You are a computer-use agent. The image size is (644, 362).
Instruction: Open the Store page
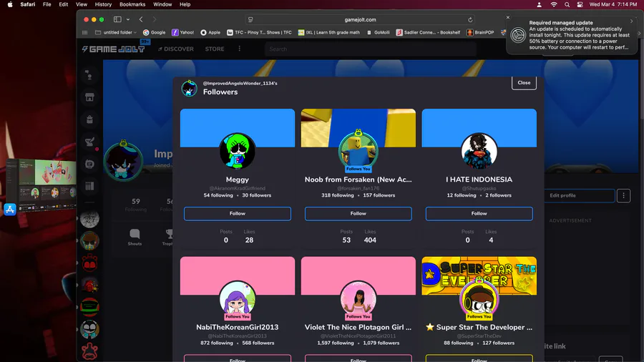tap(215, 49)
